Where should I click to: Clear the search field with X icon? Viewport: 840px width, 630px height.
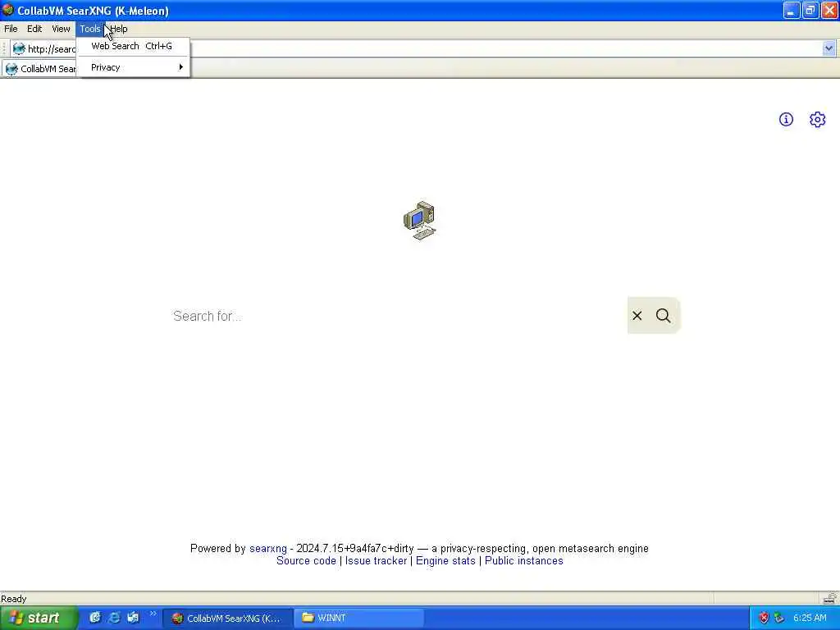(637, 316)
